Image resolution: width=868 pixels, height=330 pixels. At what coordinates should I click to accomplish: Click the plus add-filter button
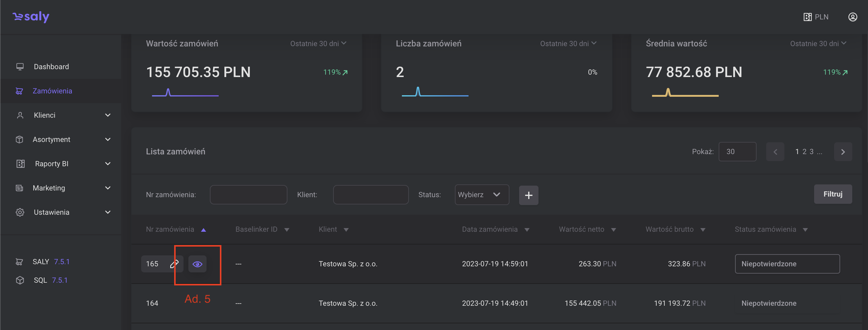pyautogui.click(x=528, y=195)
